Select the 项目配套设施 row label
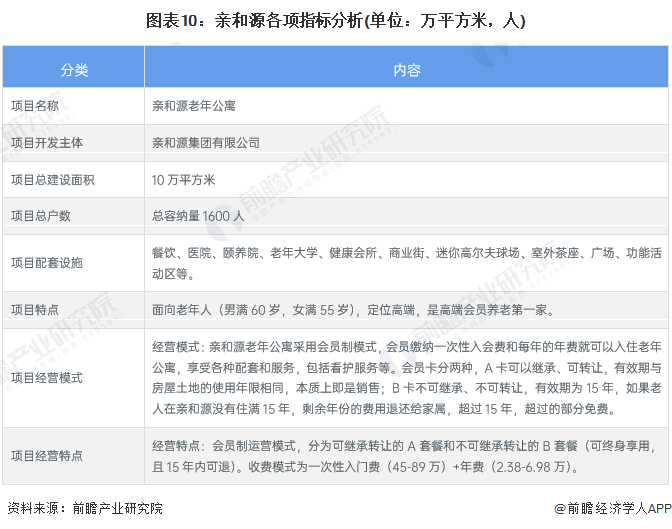672x529 pixels. tap(47, 262)
